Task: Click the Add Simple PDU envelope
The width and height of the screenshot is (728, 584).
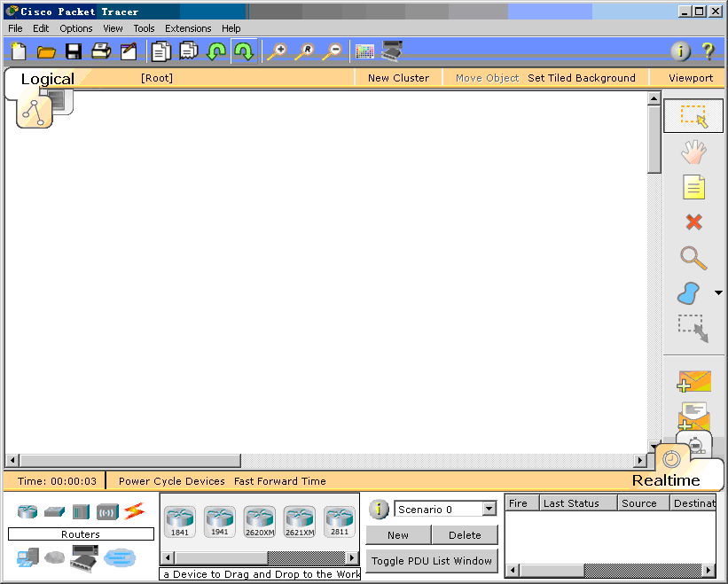Action: click(x=693, y=381)
